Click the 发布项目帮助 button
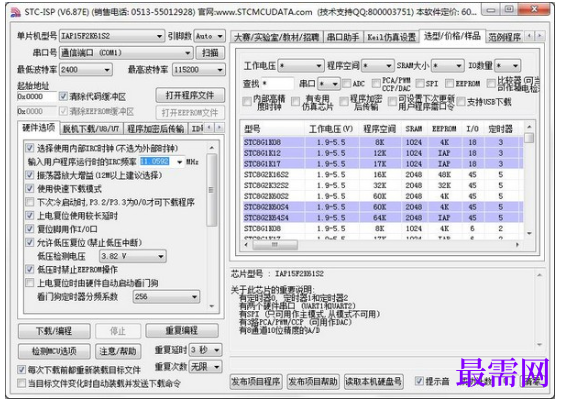Screen dimensions: 568x404 (313, 382)
